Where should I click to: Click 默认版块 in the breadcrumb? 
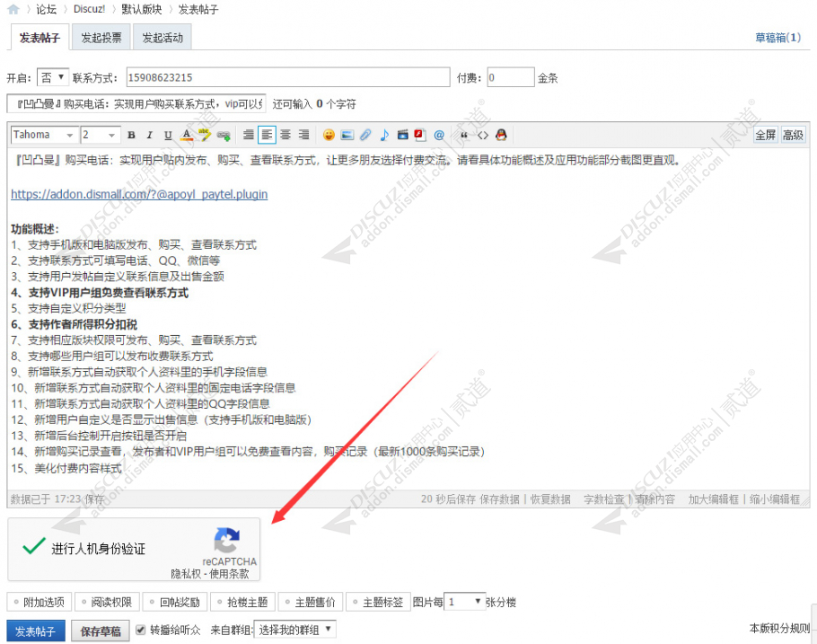(x=141, y=9)
